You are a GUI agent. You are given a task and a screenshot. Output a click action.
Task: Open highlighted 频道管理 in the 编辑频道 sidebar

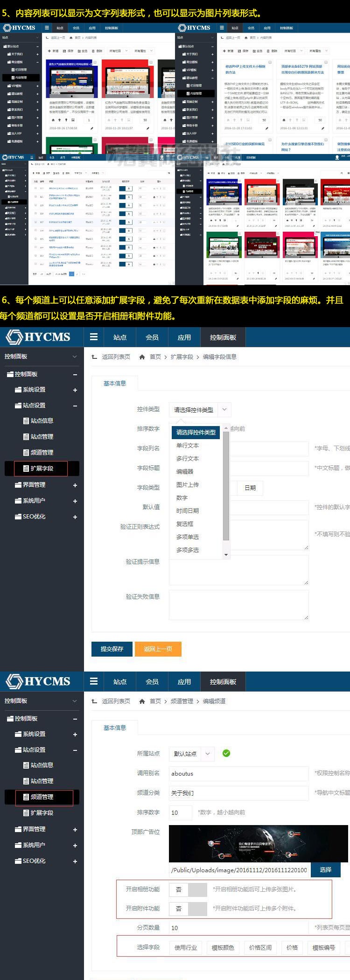pyautogui.click(x=42, y=797)
